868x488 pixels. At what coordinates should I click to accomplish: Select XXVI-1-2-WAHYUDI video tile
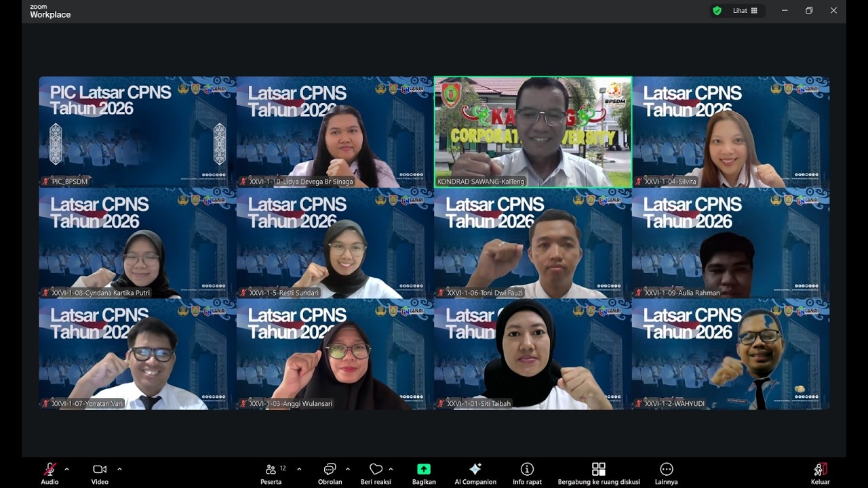[730, 354]
